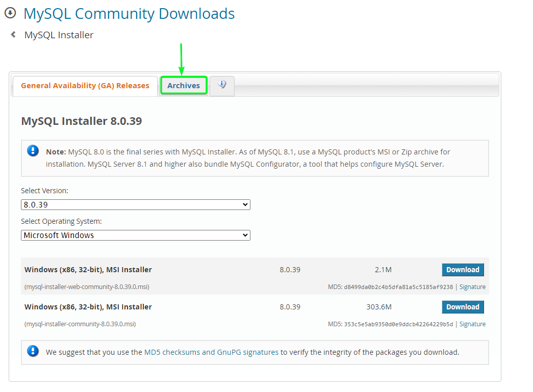Click the blue alert icon in the Note box

(33, 150)
